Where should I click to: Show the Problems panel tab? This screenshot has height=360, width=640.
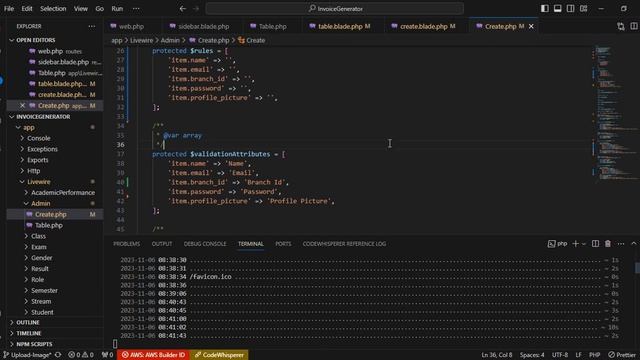pos(127,244)
